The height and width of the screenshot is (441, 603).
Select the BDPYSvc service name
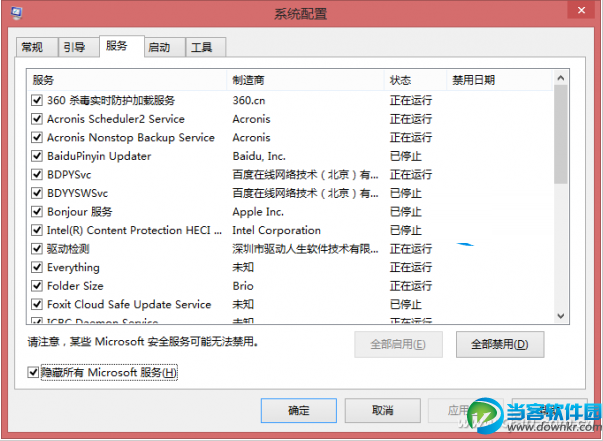69,175
